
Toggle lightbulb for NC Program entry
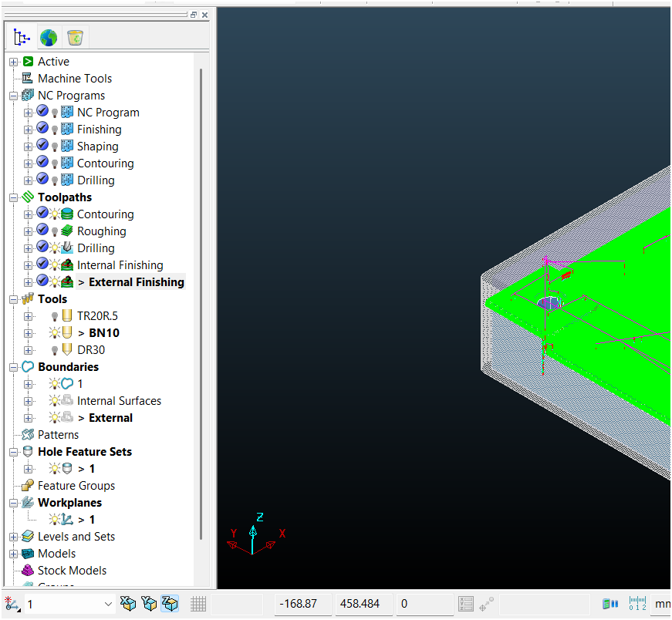[55, 113]
